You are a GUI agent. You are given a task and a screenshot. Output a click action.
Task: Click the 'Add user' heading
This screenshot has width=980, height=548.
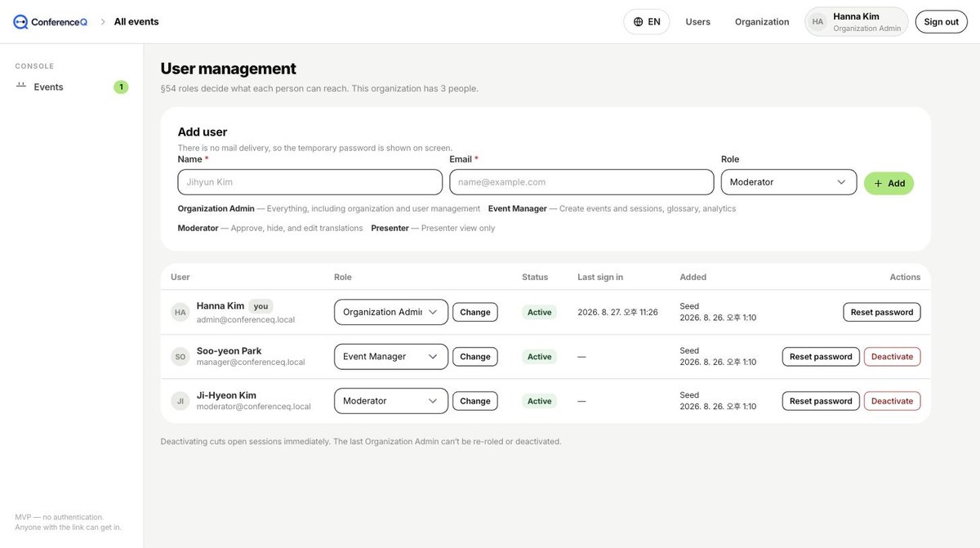click(203, 131)
